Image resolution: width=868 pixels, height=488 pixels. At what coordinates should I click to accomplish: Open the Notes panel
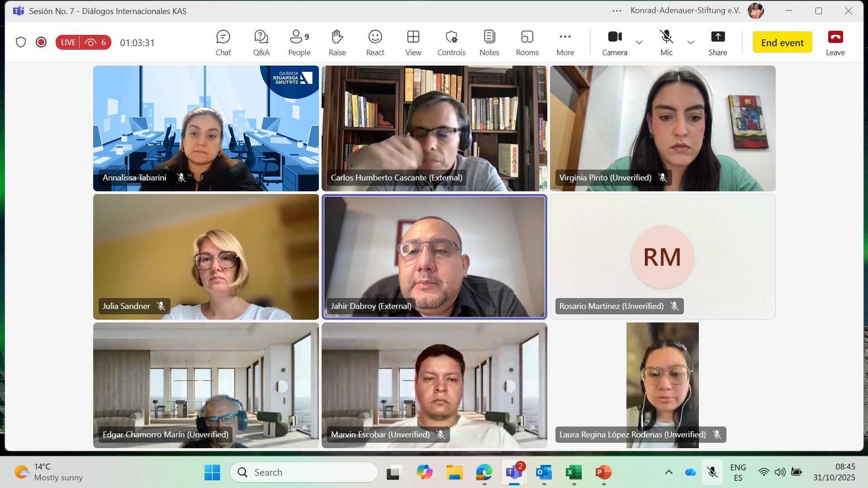(489, 43)
